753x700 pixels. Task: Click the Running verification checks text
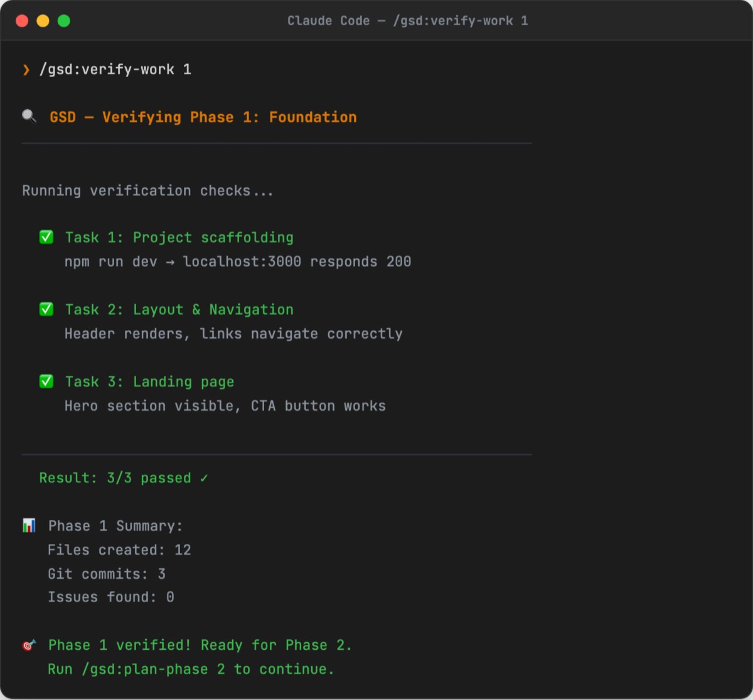(x=148, y=191)
